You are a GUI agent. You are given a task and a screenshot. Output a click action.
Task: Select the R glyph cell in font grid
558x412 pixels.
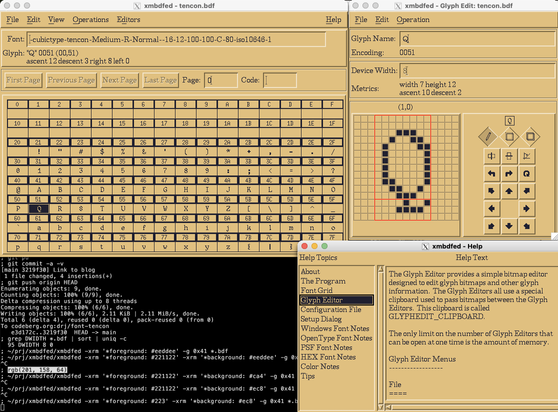pos(59,208)
